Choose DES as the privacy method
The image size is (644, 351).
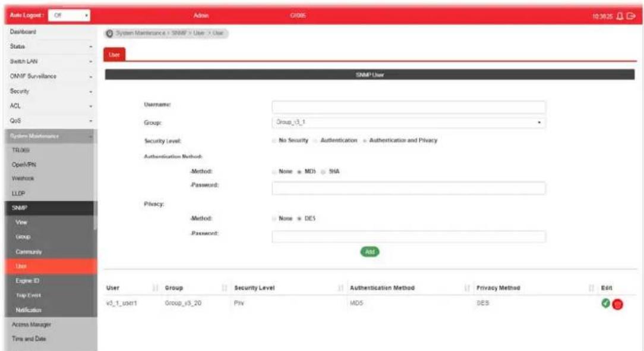click(x=299, y=218)
